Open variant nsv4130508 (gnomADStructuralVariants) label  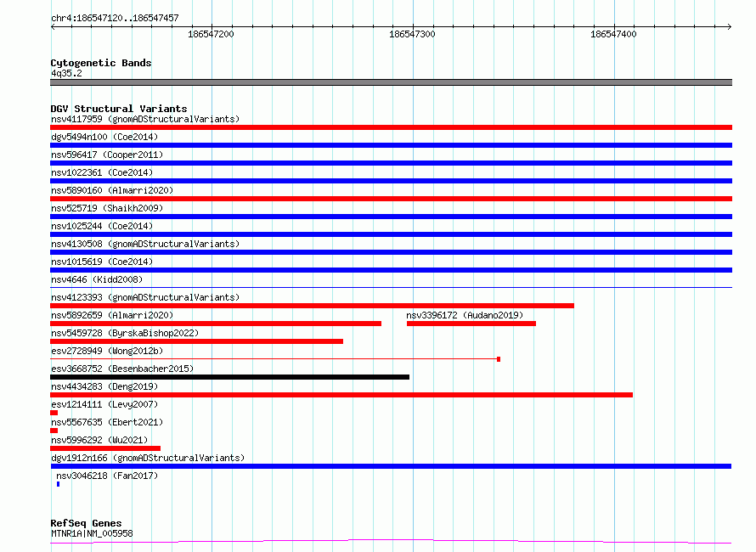click(x=145, y=244)
